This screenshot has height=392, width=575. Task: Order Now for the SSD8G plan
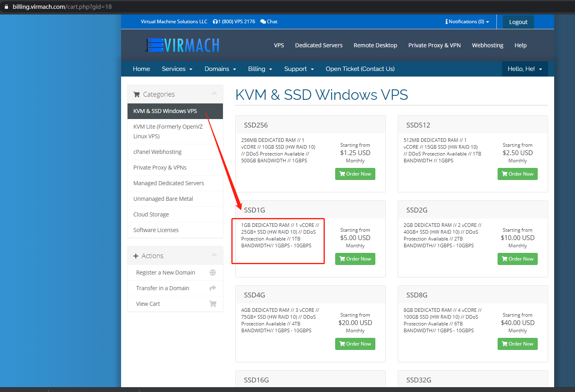click(x=518, y=344)
